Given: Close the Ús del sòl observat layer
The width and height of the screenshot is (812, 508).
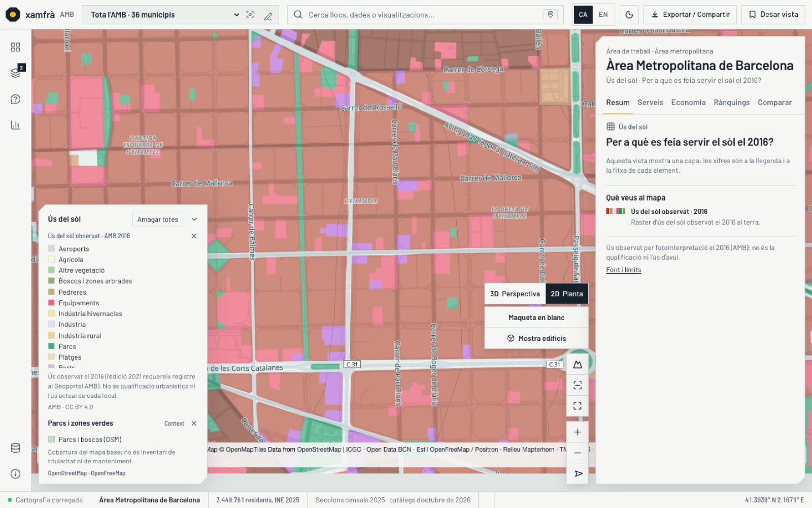Looking at the screenshot, I should coord(194,236).
